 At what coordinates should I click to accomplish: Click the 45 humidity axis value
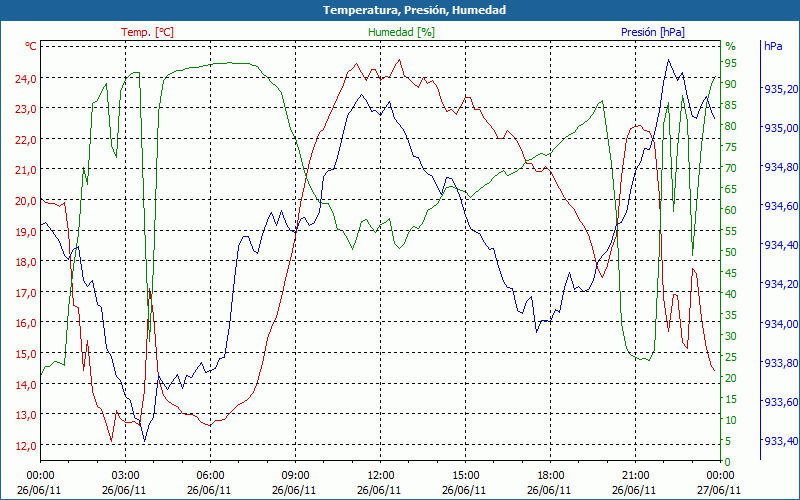(731, 273)
